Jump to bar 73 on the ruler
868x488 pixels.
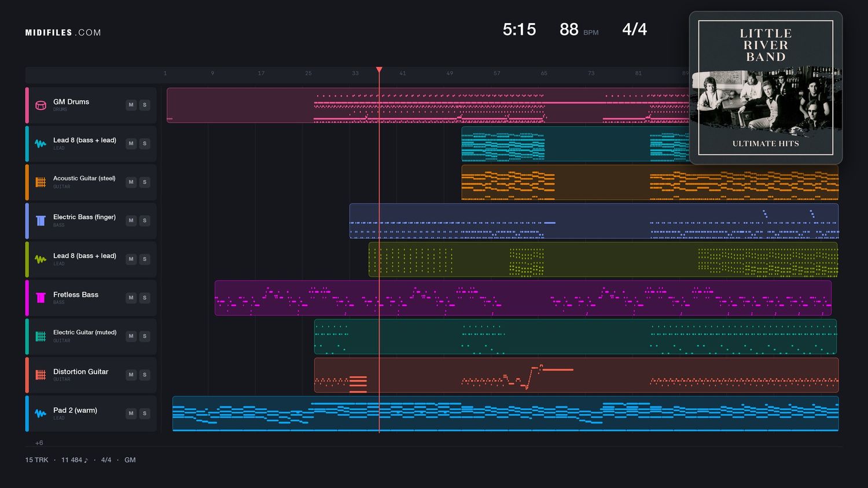coord(591,73)
